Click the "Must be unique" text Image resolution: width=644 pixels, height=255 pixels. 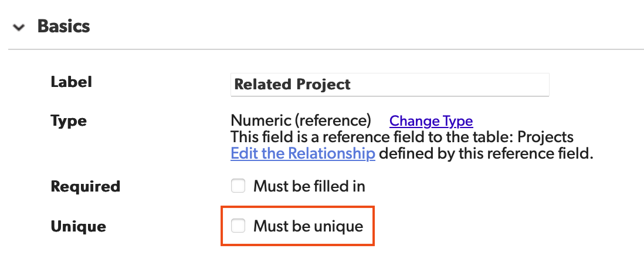click(x=308, y=226)
